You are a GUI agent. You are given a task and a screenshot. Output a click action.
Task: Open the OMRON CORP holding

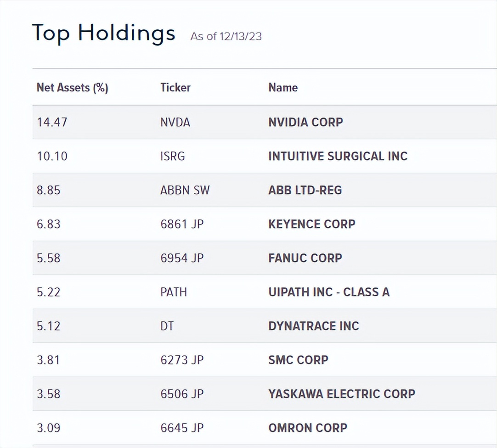[x=308, y=428]
